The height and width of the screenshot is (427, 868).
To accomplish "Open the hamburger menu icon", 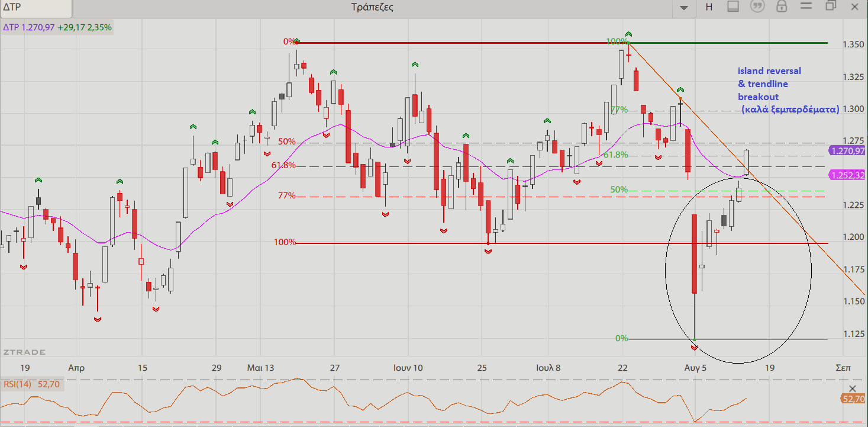I will click(805, 7).
